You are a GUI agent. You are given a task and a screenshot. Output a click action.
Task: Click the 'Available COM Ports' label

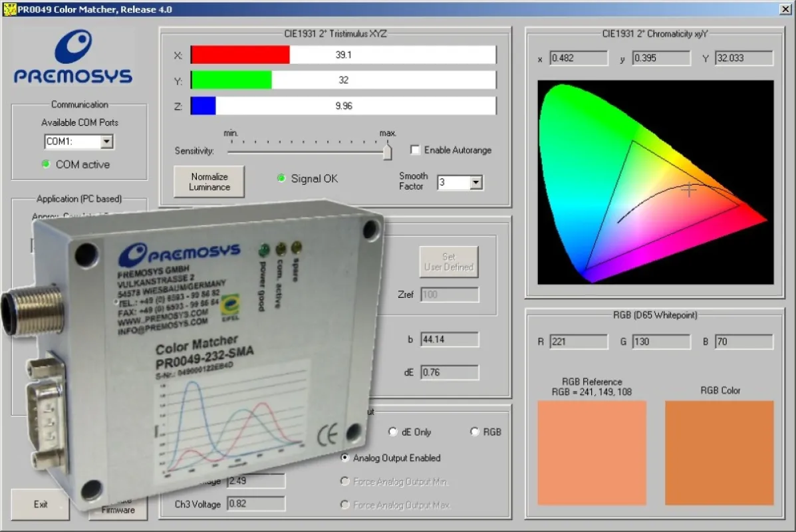(x=80, y=122)
